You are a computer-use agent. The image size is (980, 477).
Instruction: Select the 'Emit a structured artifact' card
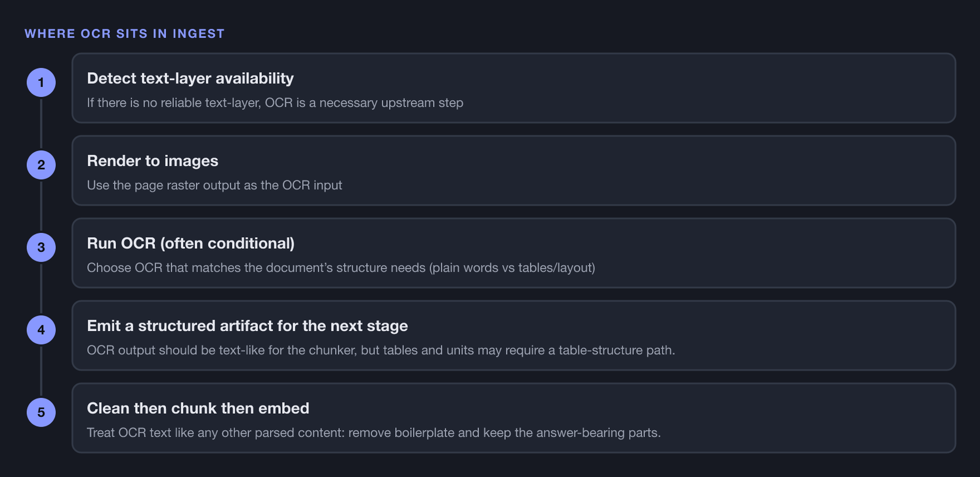(x=514, y=335)
